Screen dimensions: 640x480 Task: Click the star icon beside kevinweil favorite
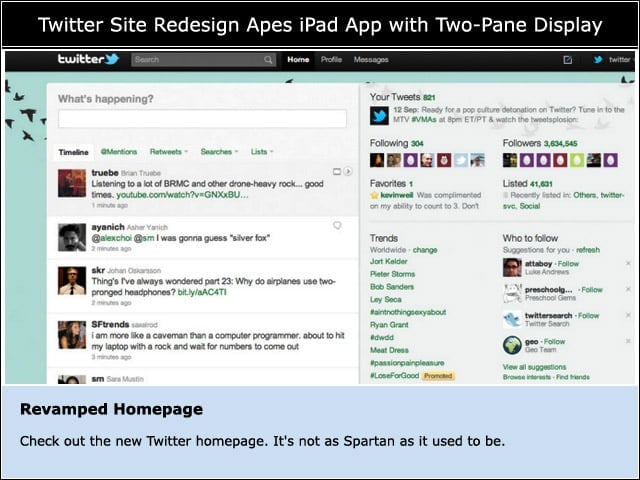tap(374, 195)
